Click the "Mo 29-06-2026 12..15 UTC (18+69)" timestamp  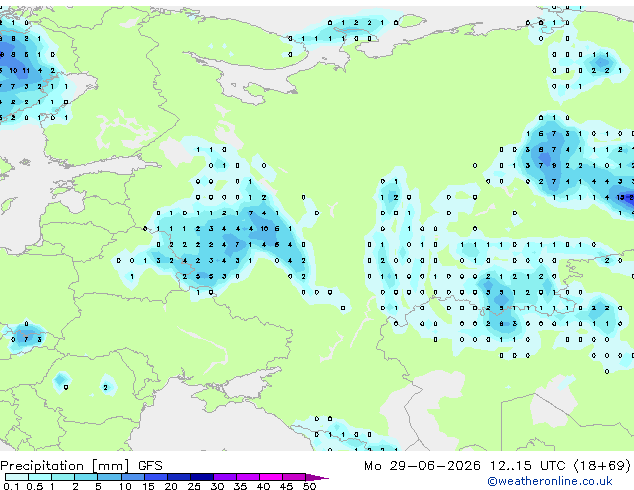click(x=497, y=466)
